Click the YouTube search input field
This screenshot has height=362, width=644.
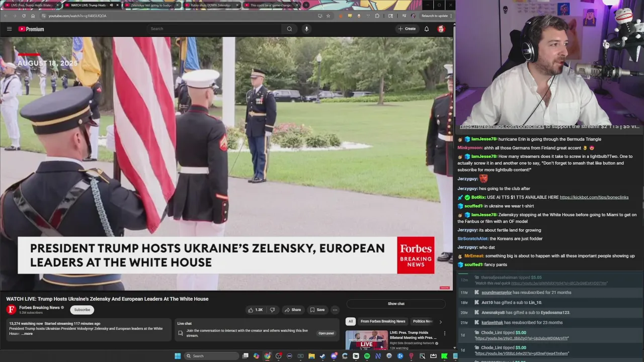point(214,29)
